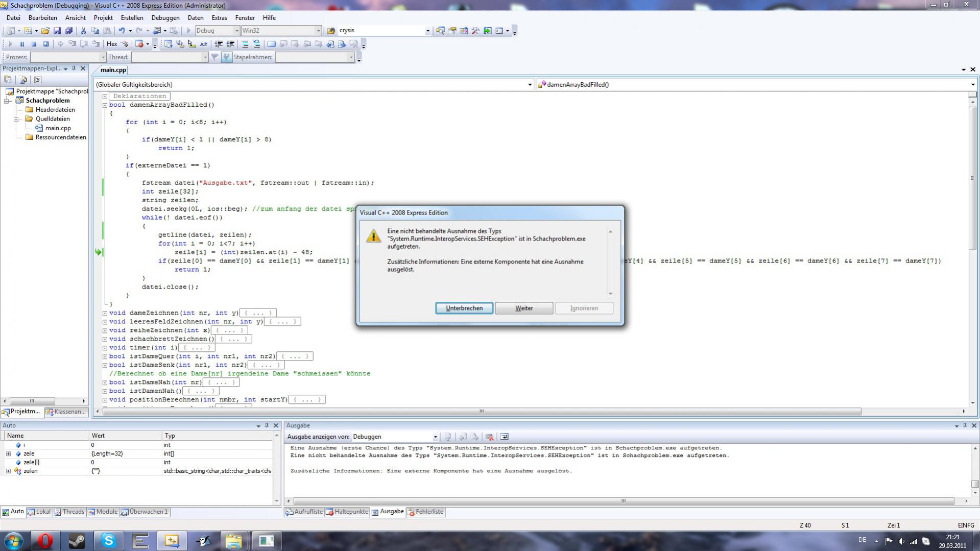Click the Copy icon in toolbar
The width and height of the screenshot is (980, 551).
click(x=95, y=31)
